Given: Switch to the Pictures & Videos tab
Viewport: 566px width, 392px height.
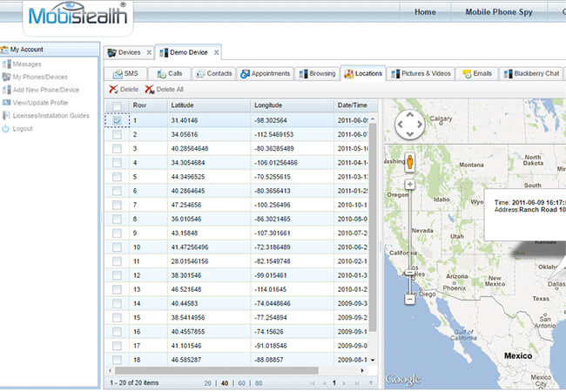Looking at the screenshot, I should click(421, 73).
